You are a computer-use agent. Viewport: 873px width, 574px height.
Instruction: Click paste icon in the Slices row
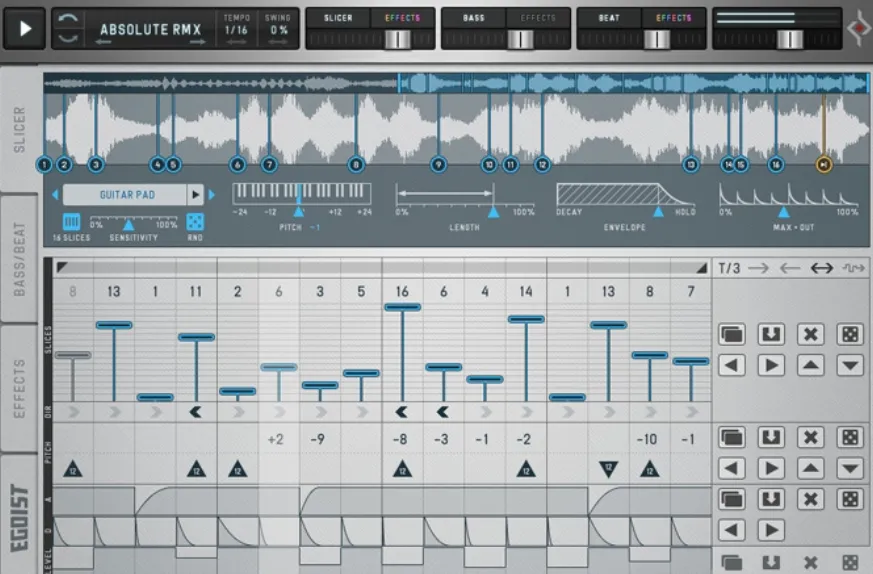[771, 334]
